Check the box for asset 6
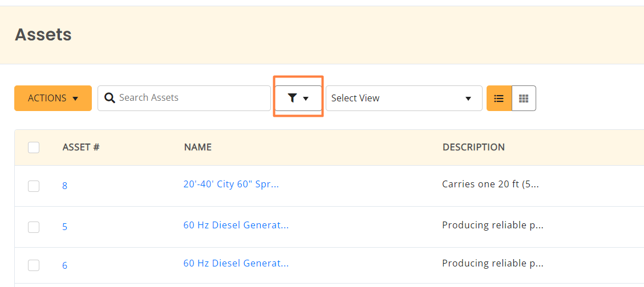Screen dimensions: 644x287 [x=34, y=266]
